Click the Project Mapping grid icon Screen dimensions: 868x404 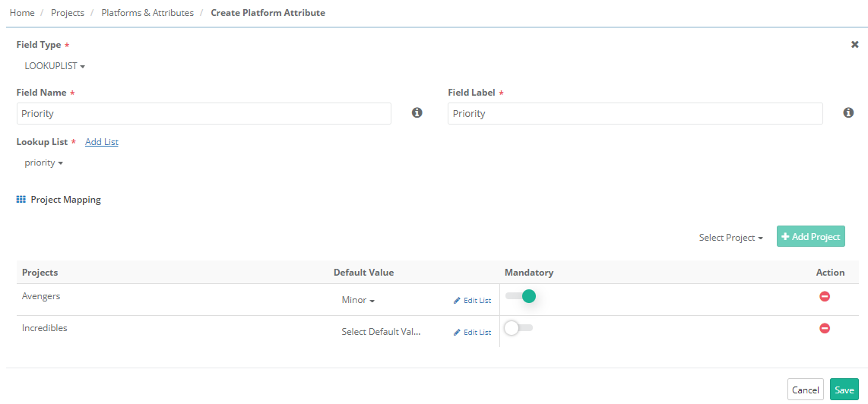21,200
